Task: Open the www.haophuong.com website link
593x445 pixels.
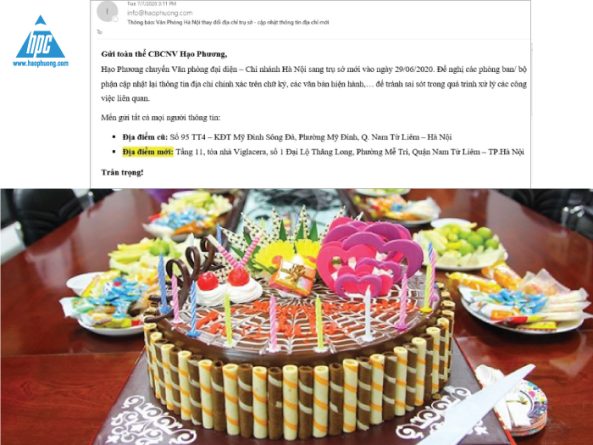Action: (40, 64)
